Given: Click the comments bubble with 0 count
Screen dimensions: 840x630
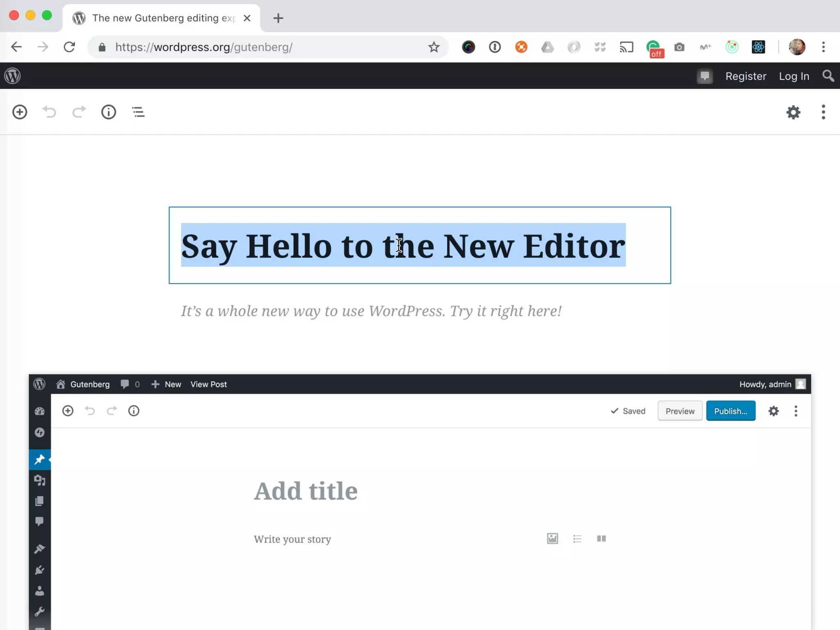Looking at the screenshot, I should coord(130,384).
